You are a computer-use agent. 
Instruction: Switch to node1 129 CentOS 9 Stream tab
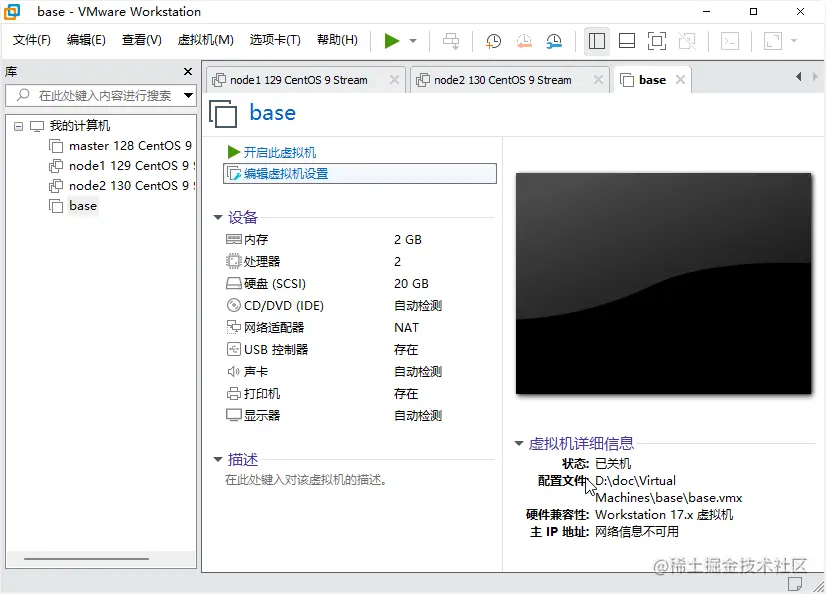[x=298, y=80]
